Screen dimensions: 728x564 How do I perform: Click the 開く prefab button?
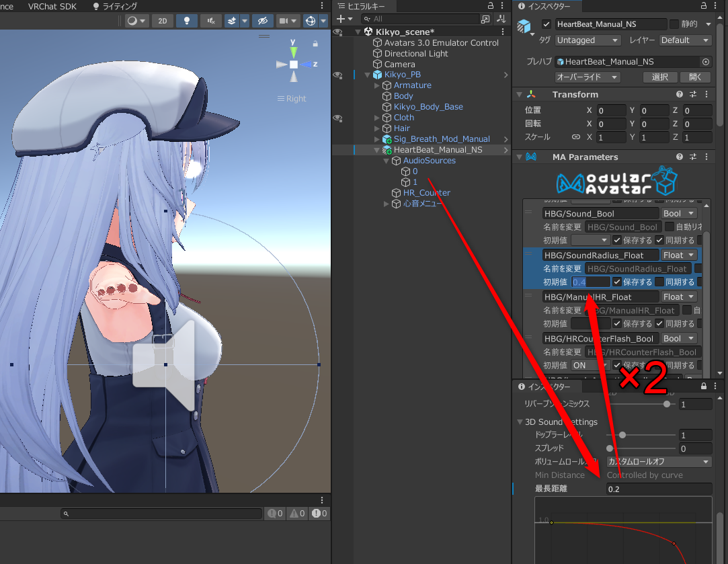[695, 77]
